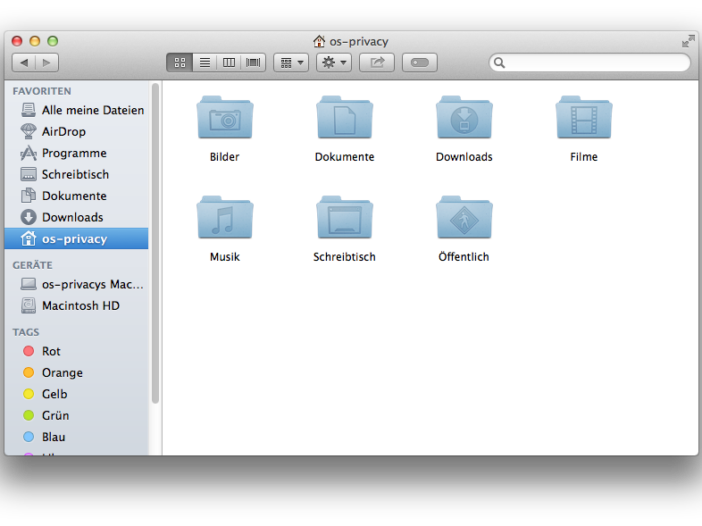Select os-privacys Mac device in sidebar
Image resolution: width=702 pixels, height=526 pixels.
coord(77,284)
